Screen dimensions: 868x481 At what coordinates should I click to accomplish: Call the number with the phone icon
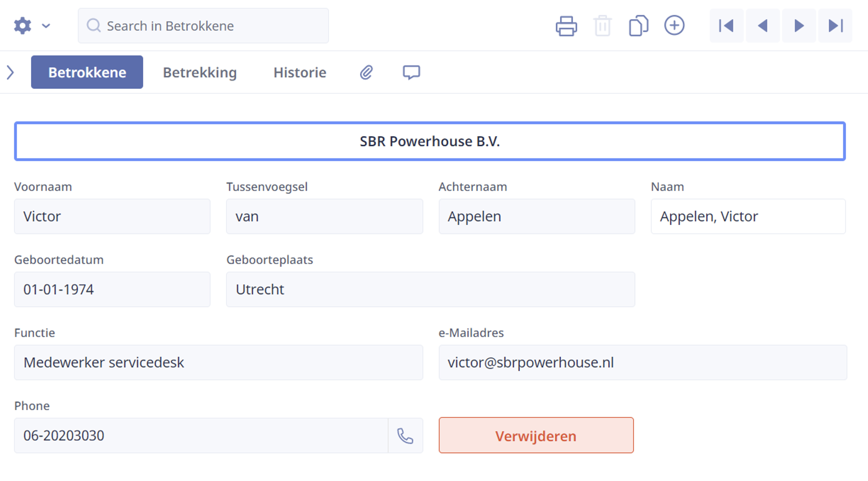pos(405,435)
